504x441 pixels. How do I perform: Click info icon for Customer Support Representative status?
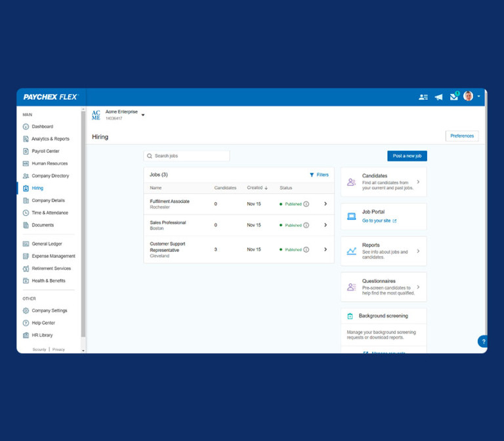click(x=306, y=249)
